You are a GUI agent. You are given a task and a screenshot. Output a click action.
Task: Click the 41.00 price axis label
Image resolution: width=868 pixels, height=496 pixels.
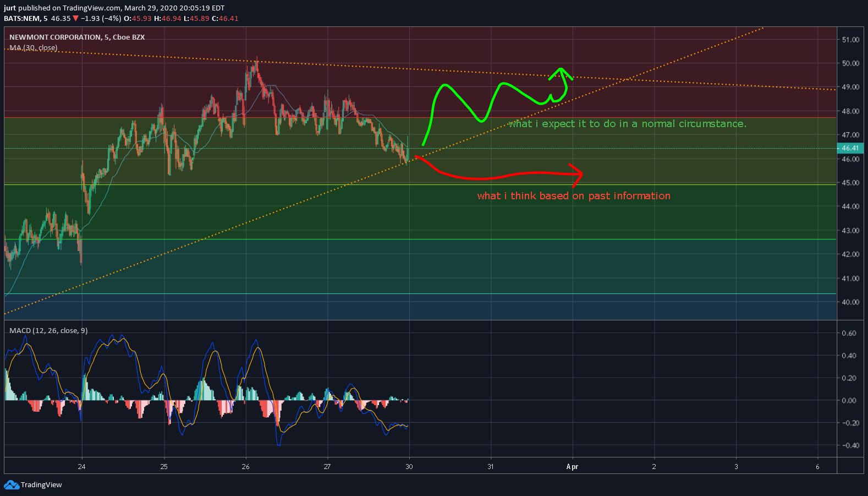[x=850, y=279]
